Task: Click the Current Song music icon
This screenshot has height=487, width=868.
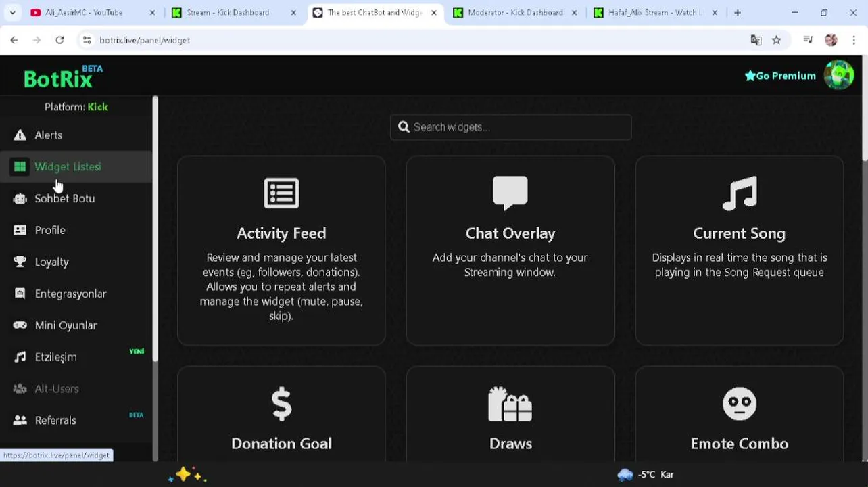Action: [x=740, y=193]
